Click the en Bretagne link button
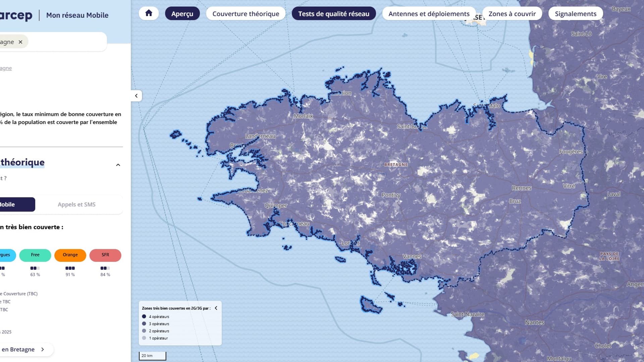The image size is (644, 362). click(26, 349)
